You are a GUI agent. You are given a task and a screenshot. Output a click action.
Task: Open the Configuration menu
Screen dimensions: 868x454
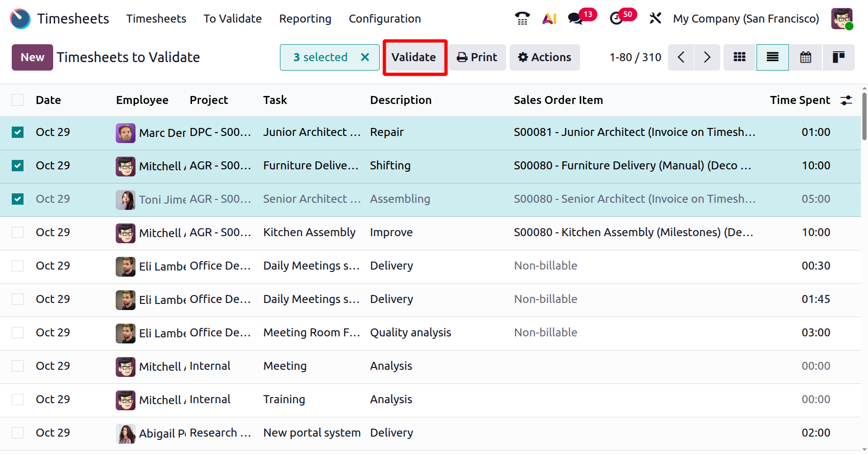coord(384,19)
